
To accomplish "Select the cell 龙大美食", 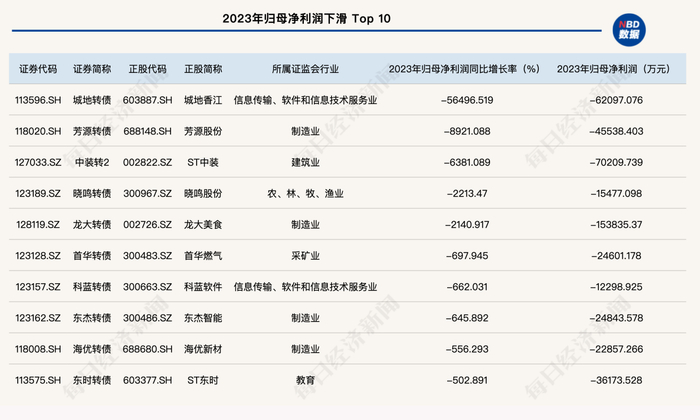I will (x=203, y=225).
